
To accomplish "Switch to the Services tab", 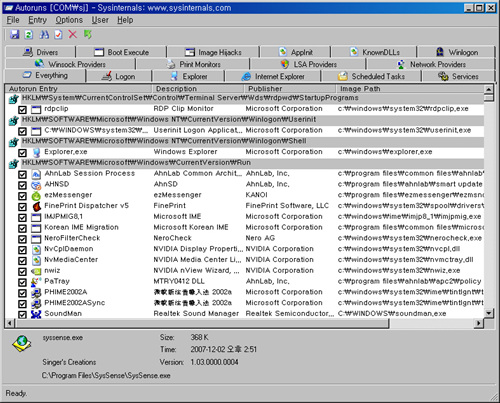I will tap(458, 76).
